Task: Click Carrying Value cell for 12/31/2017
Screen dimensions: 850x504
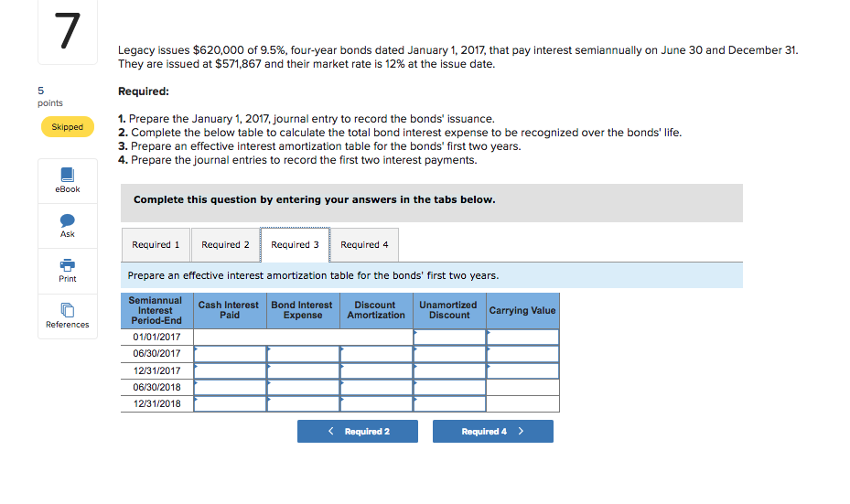Action: [522, 370]
